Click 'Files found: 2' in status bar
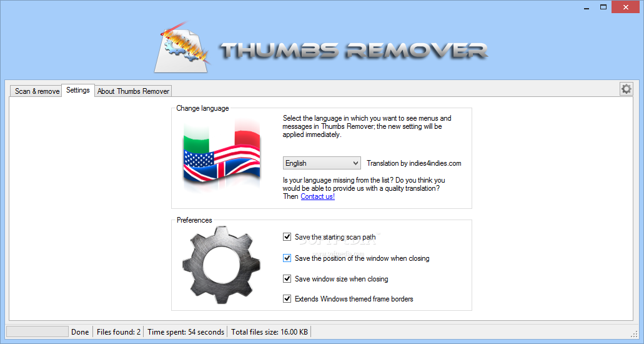 [119, 332]
